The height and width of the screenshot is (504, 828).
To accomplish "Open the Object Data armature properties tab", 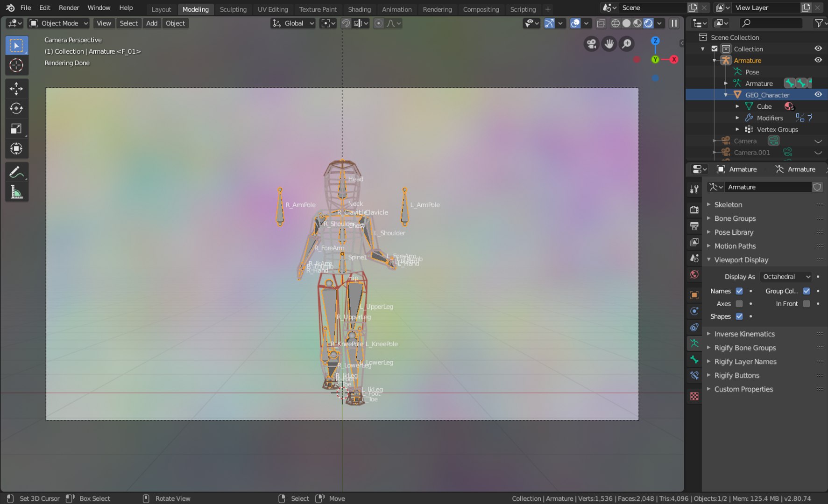I will pyautogui.click(x=694, y=343).
